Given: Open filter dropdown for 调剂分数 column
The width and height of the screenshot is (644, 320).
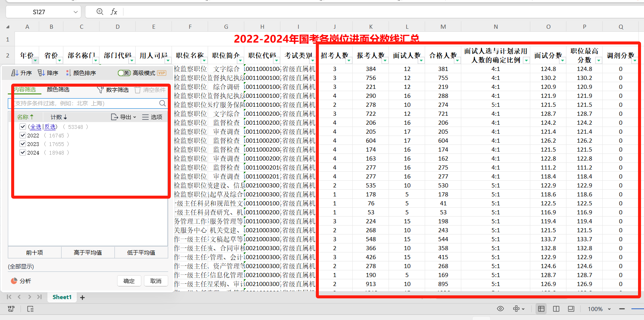Looking at the screenshot, I should (x=635, y=60).
